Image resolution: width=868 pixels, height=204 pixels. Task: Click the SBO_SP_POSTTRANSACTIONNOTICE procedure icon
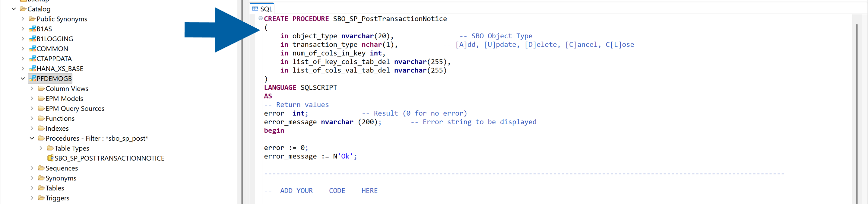(51, 158)
